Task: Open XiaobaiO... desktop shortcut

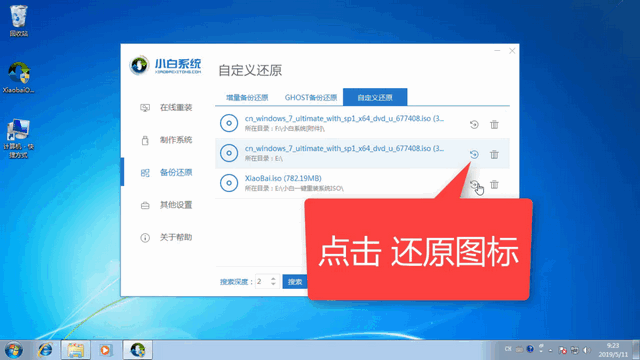Action: [x=19, y=78]
